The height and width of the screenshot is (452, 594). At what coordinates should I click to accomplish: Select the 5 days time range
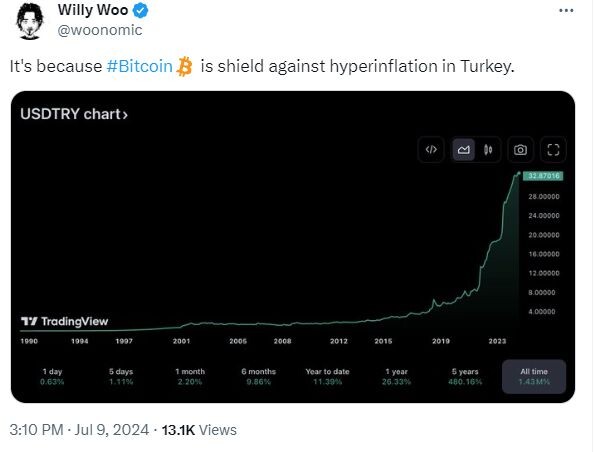[121, 376]
